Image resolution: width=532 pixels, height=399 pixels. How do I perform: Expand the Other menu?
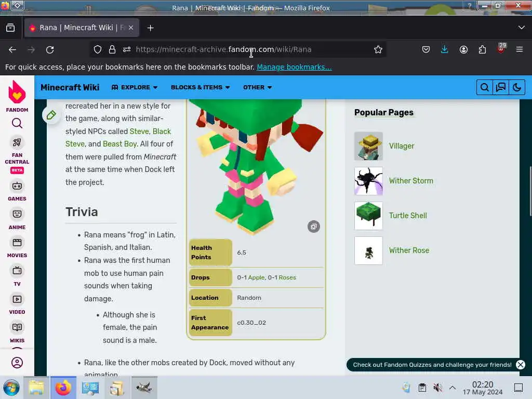[258, 87]
